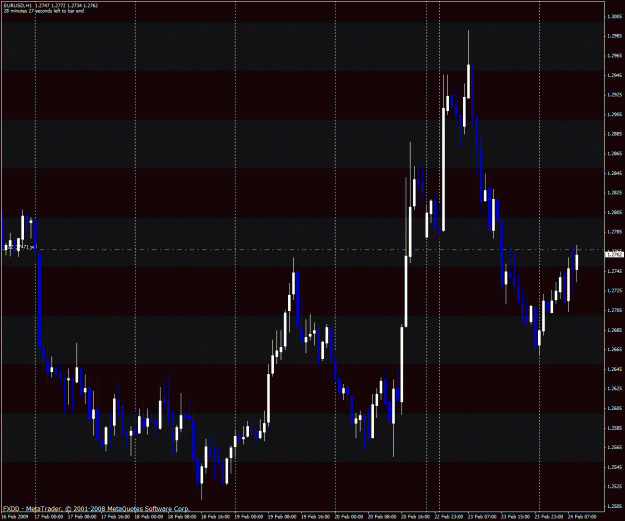The image size is (625, 521).
Task: Click the 1.2725 price axis label
Action: tap(614, 291)
